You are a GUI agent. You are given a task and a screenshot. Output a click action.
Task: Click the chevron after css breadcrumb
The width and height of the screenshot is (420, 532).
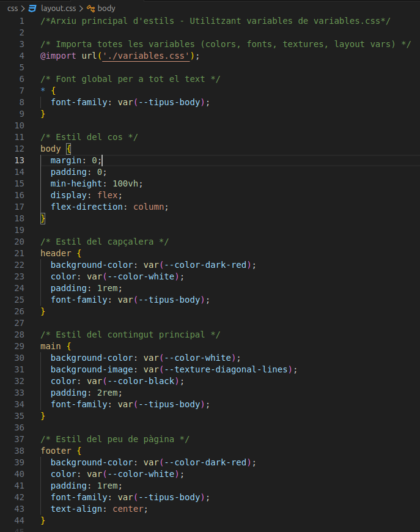tap(23, 9)
